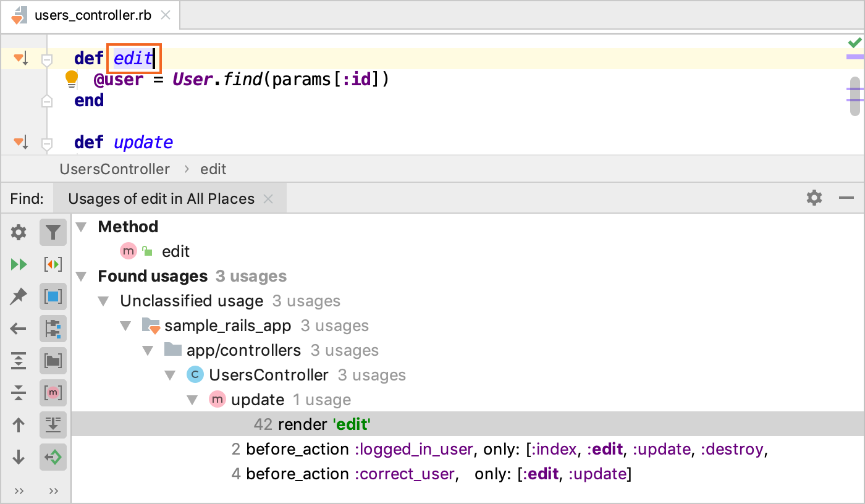Collapse all usage tree nodes
The height and width of the screenshot is (504, 865).
(19, 392)
